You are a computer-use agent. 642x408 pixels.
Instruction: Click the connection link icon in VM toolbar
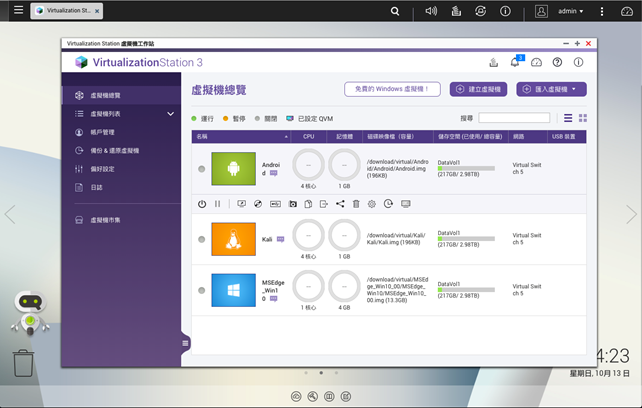(258, 204)
